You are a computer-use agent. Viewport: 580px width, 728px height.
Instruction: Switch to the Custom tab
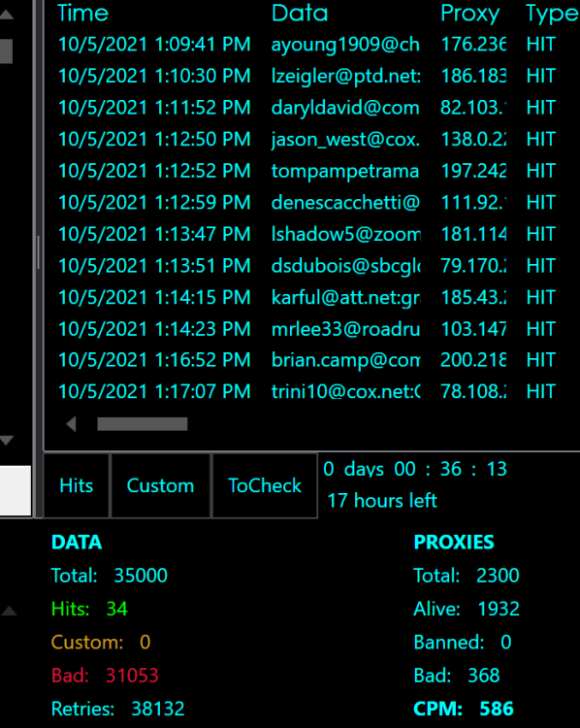pyautogui.click(x=161, y=485)
